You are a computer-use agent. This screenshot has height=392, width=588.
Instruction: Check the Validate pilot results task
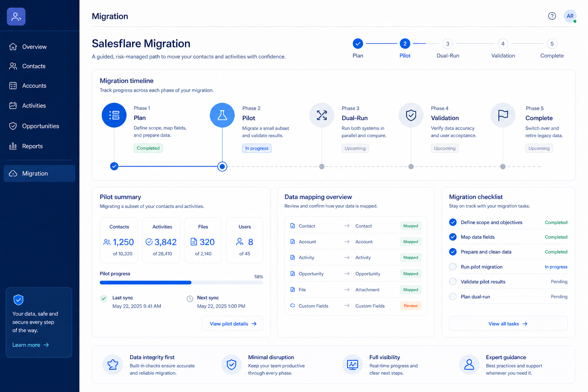pos(453,282)
